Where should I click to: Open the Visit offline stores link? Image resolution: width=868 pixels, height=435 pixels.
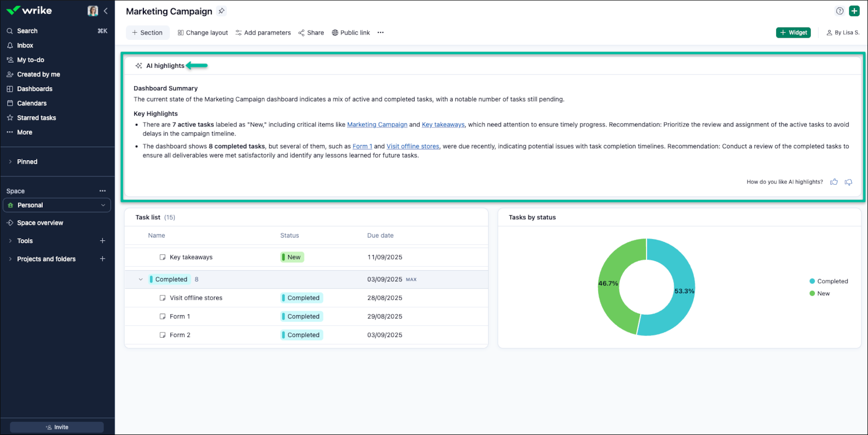tap(412, 146)
